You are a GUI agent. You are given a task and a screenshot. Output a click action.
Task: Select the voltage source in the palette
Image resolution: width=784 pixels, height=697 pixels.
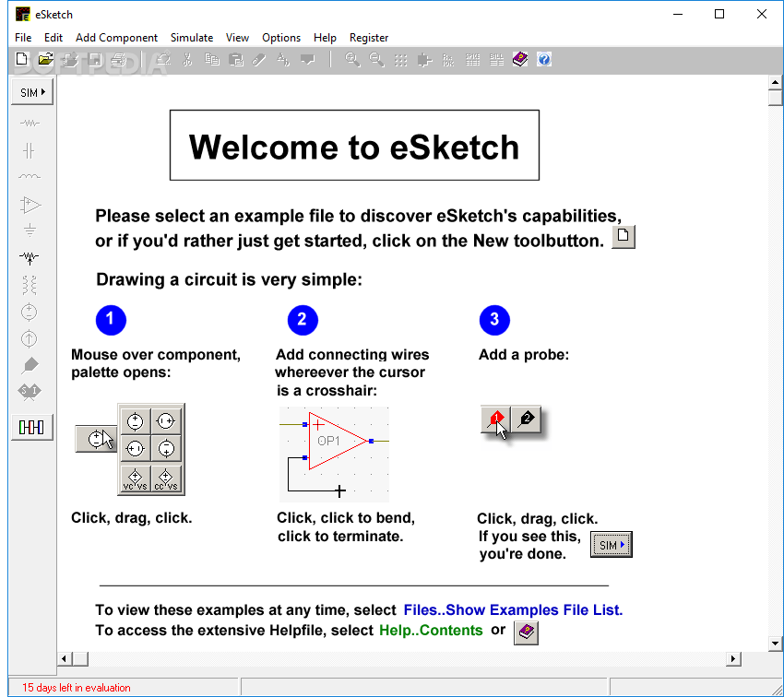[x=29, y=313]
